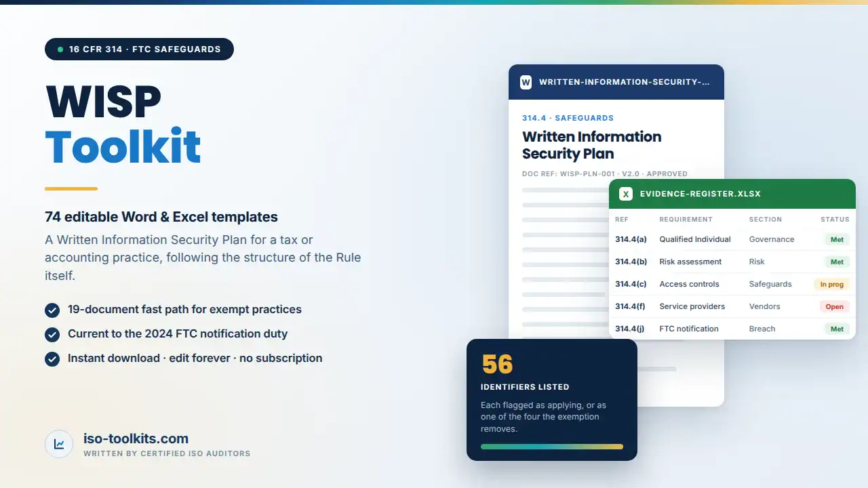Screen dimensions: 868x488
Task: Click the 'WISP' headline word
Action: tap(103, 102)
